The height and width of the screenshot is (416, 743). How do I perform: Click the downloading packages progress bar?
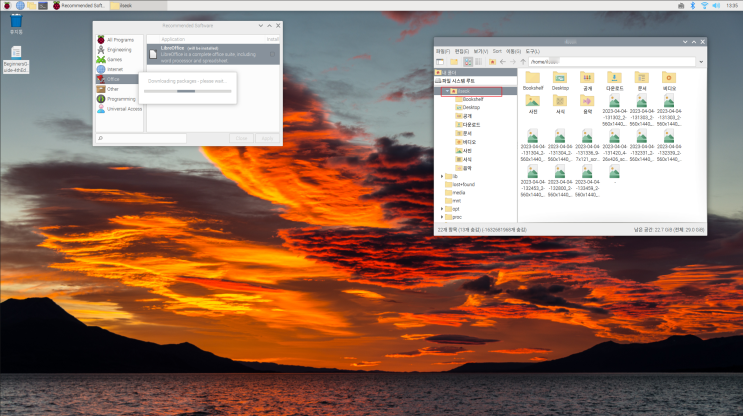coord(188,91)
